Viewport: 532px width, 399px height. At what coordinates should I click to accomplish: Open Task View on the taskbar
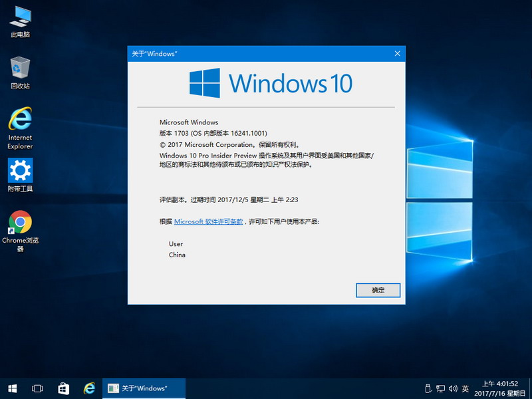pos(37,388)
